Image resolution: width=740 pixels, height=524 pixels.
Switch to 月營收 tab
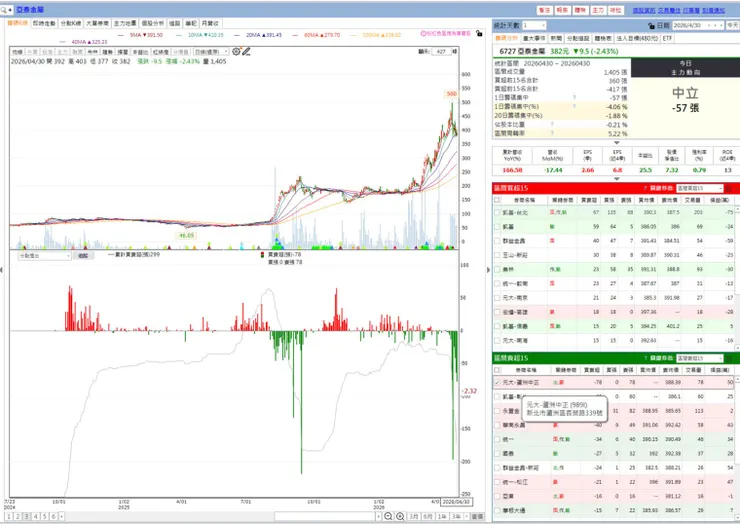(x=210, y=23)
